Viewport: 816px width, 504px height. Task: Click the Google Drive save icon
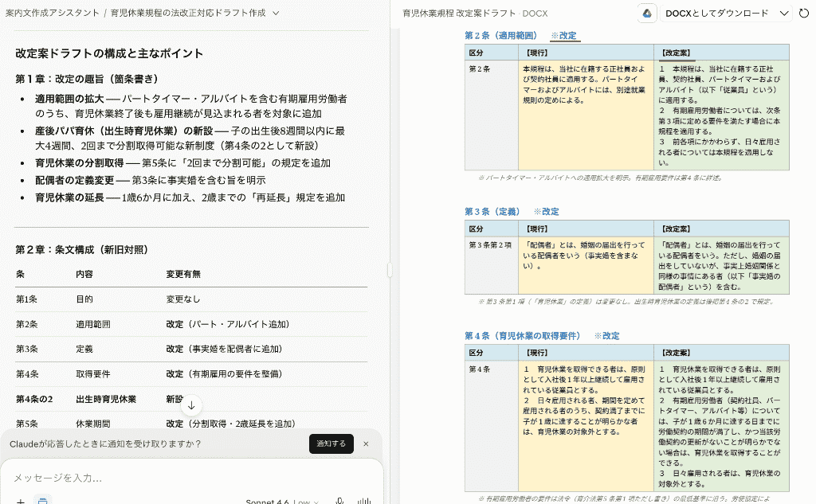click(647, 14)
